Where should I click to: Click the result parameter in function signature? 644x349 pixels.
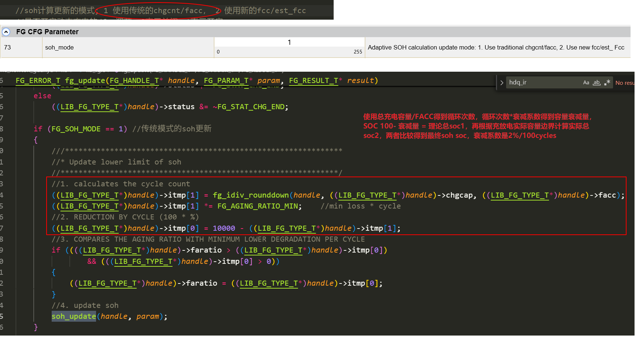click(360, 80)
